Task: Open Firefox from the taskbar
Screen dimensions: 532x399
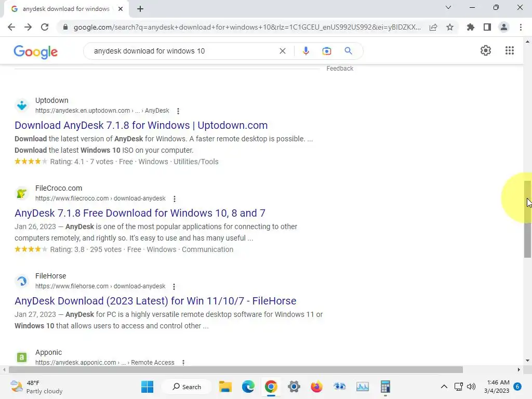Action: pos(316,387)
